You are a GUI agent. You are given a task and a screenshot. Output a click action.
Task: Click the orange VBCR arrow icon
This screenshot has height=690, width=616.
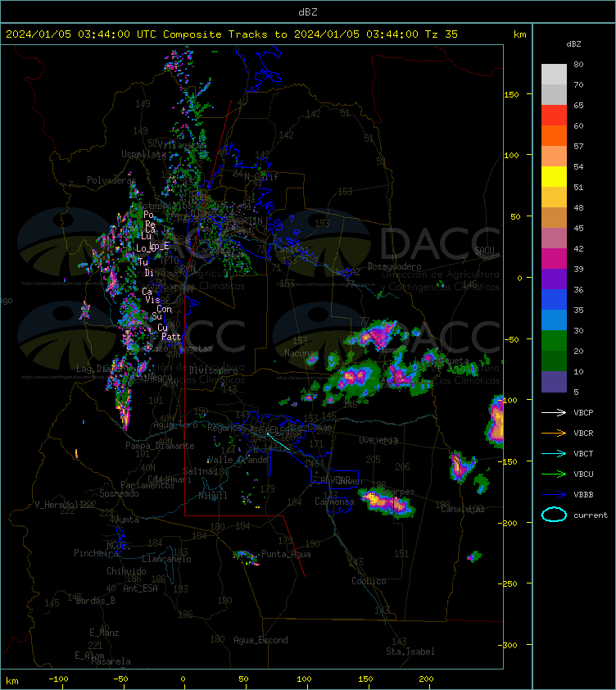click(554, 433)
